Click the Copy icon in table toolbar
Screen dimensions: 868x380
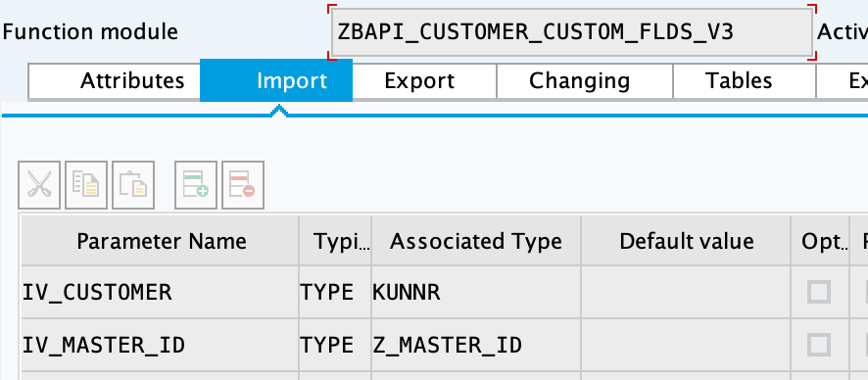tap(86, 185)
